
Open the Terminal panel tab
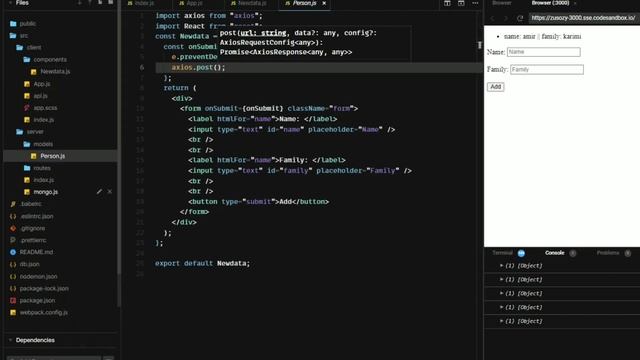(502, 253)
